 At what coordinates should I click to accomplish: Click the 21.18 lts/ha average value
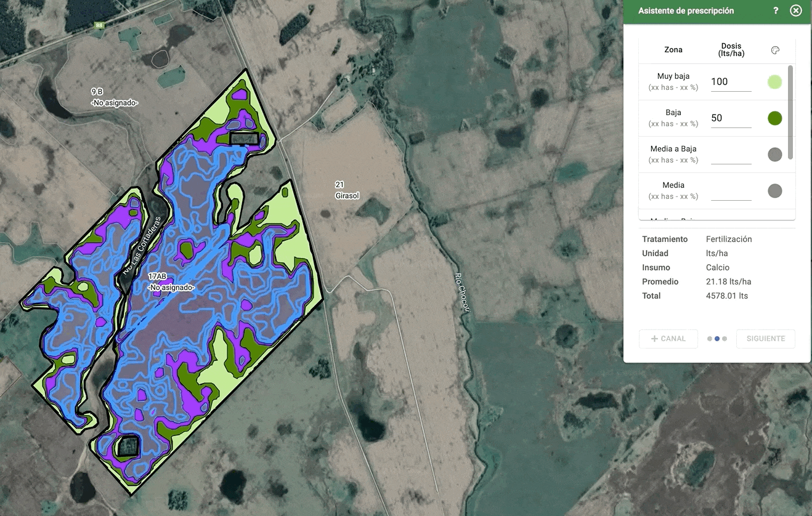728,281
